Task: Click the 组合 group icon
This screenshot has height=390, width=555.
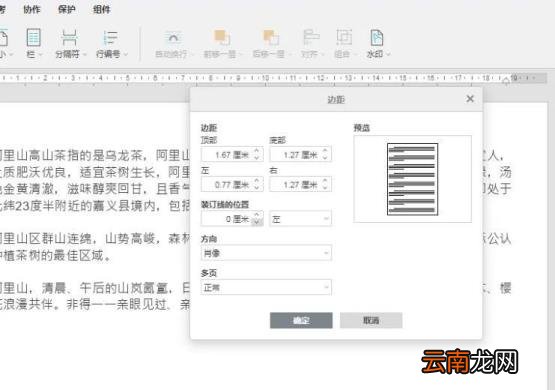Action: (343, 37)
